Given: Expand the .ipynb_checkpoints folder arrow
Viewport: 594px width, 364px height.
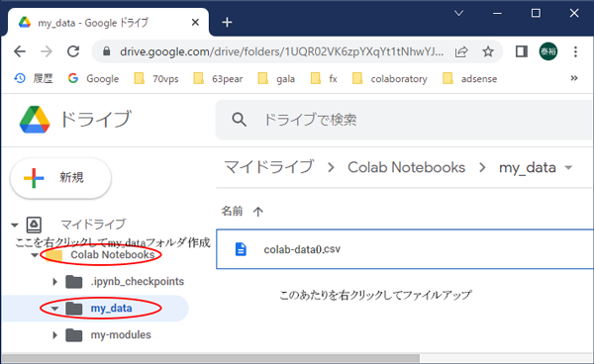Looking at the screenshot, I should (x=54, y=282).
